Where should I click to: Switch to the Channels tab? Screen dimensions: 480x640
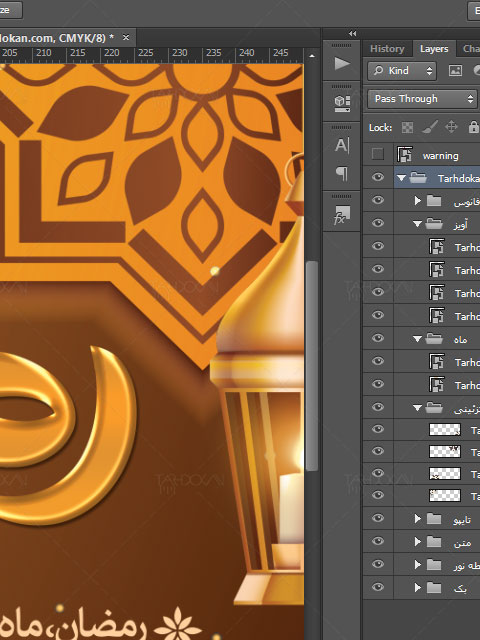(x=471, y=49)
